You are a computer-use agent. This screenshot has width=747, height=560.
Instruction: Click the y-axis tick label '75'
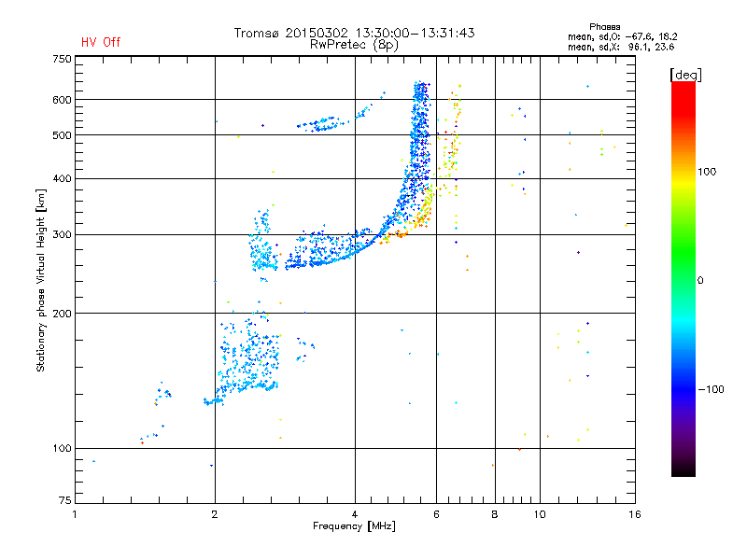pyautogui.click(x=65, y=500)
